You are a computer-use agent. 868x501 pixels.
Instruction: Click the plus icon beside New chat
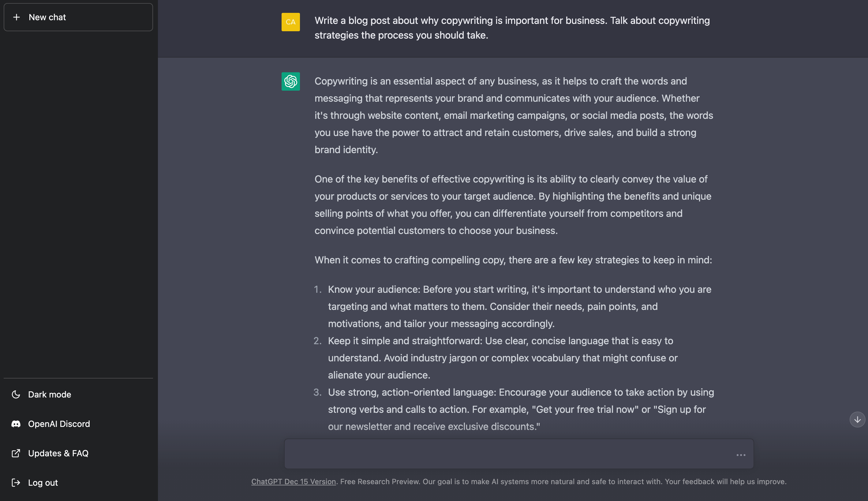pos(17,17)
